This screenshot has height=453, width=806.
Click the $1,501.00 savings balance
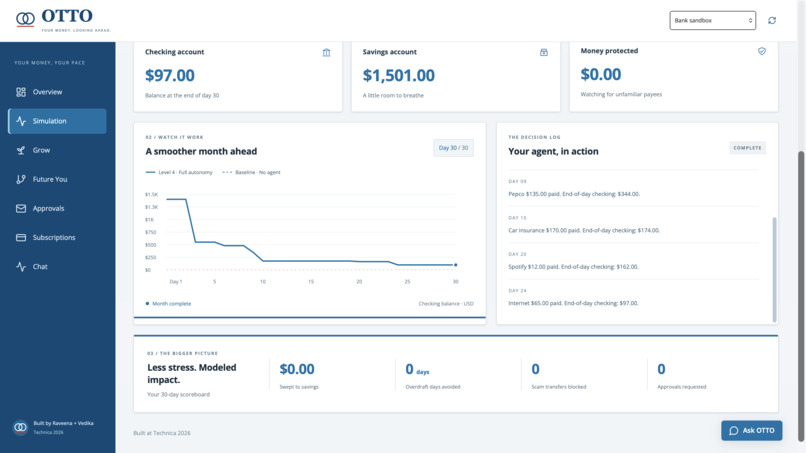coord(399,76)
